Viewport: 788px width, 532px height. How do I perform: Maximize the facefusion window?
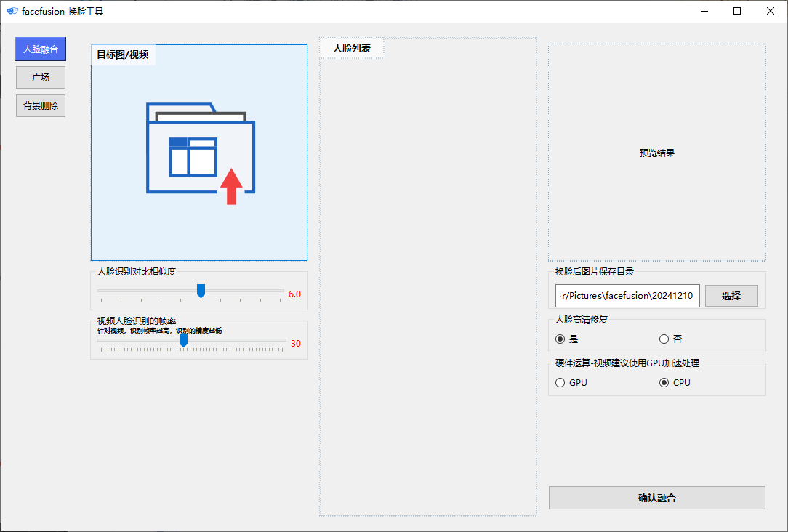point(736,11)
